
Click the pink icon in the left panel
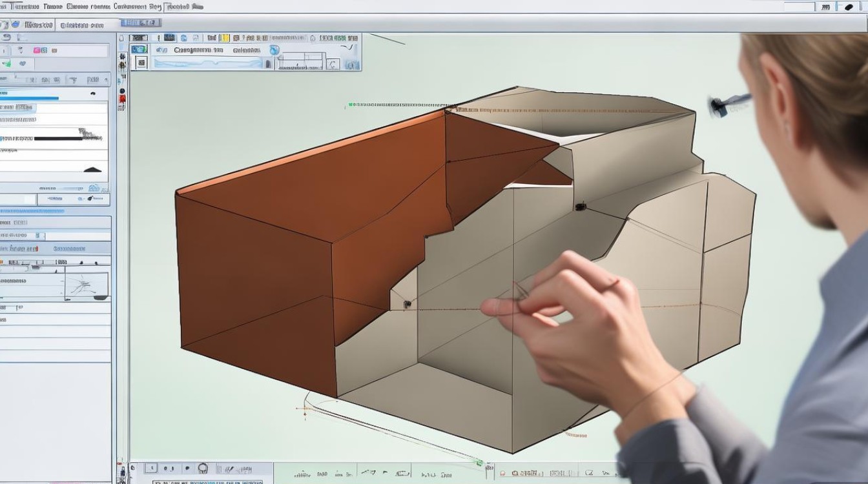[x=37, y=50]
